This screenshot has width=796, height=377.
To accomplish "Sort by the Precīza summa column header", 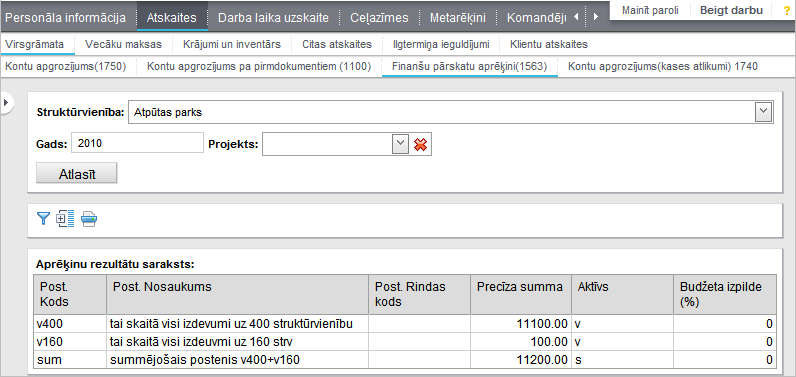I will [520, 287].
